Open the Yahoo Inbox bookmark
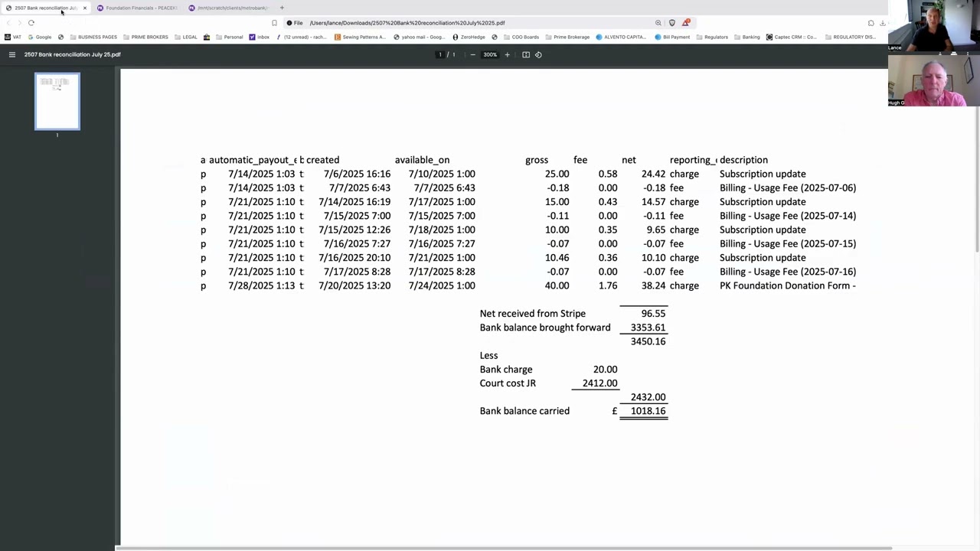 [259, 37]
